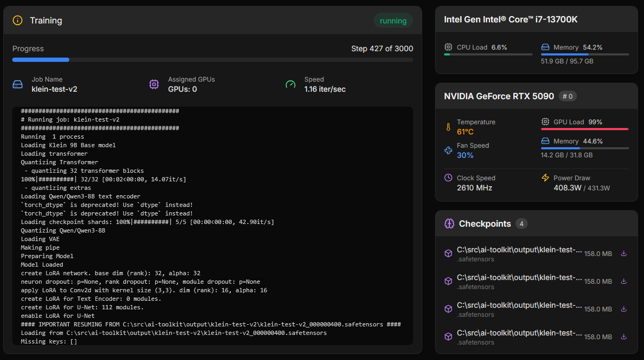
Task: Click the GPU Load usage bar
Action: tap(585, 129)
